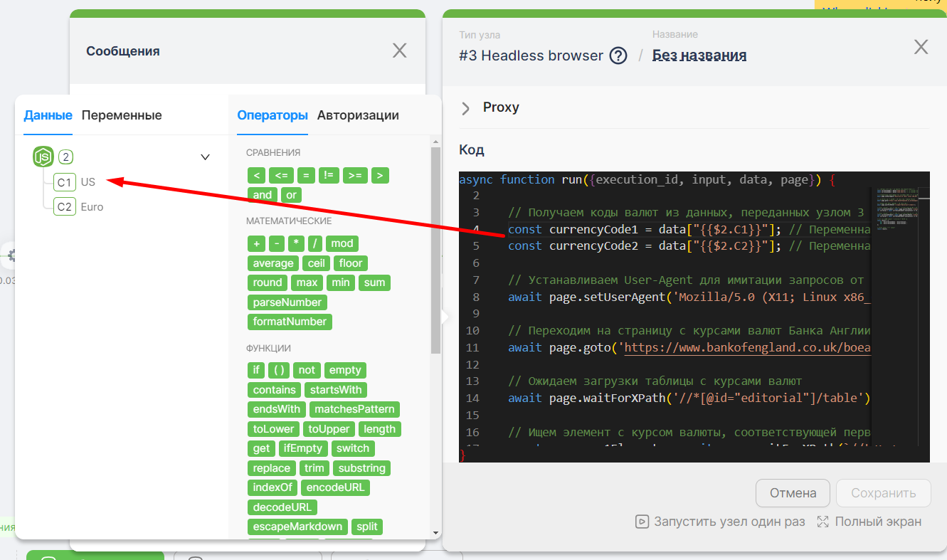Select the US data row
The height and width of the screenshot is (560, 947).
[x=88, y=182]
